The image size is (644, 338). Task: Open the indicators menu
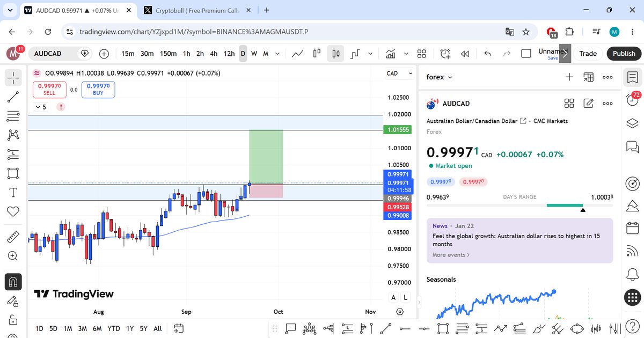click(391, 54)
